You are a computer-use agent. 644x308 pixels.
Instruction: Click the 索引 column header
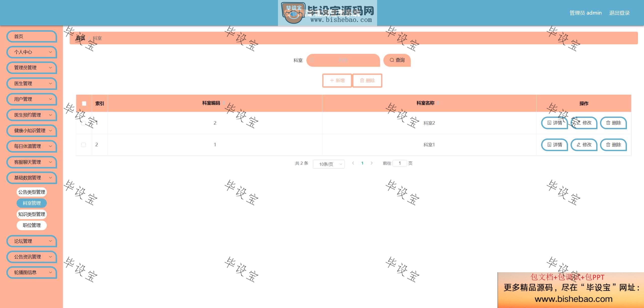100,104
